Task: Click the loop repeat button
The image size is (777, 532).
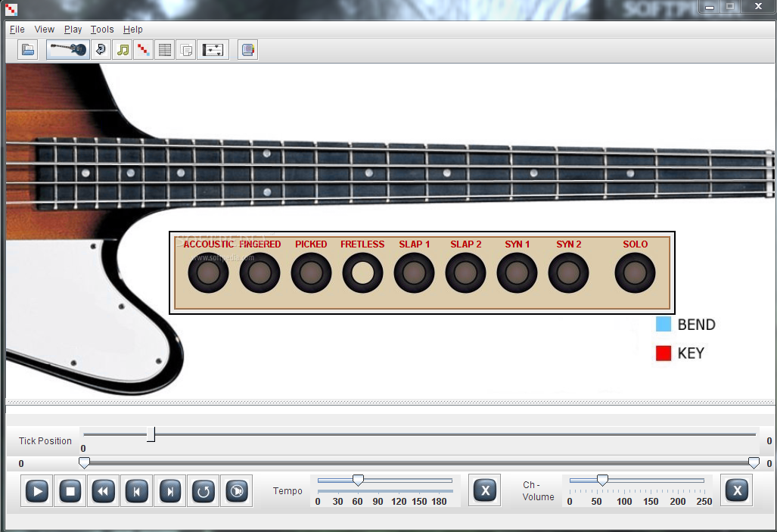Action: pos(204,491)
